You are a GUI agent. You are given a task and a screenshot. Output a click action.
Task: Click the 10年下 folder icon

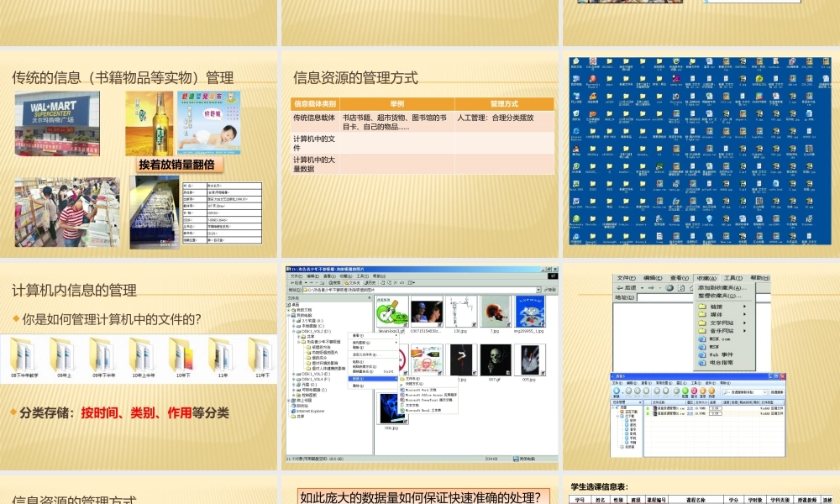pyautogui.click(x=182, y=357)
